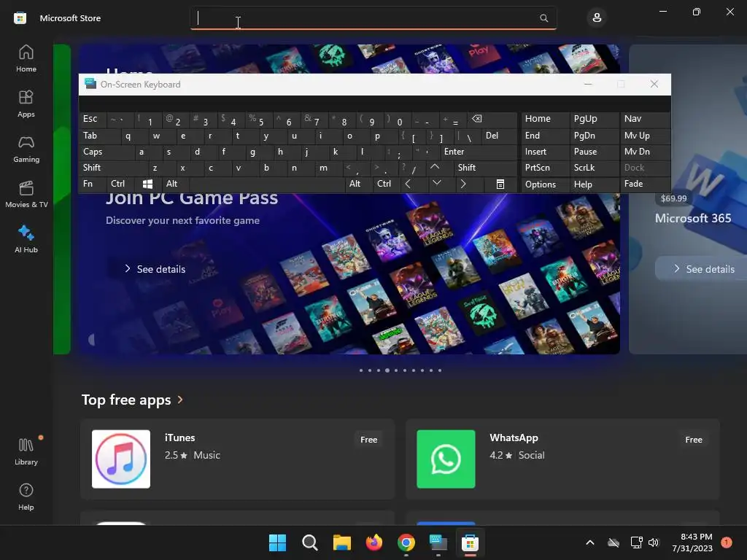Click the Help key on On-Screen Keyboard
Viewport: 747px width, 560px height.
tap(594, 184)
